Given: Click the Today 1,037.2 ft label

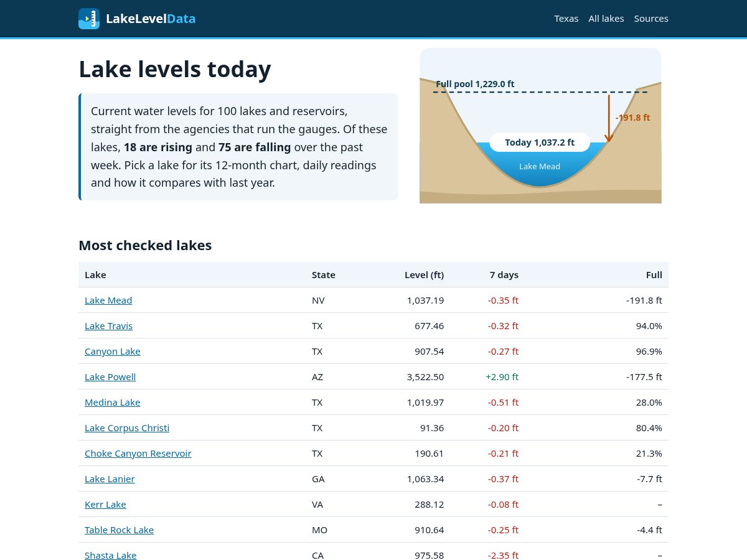Looking at the screenshot, I should click(x=540, y=142).
